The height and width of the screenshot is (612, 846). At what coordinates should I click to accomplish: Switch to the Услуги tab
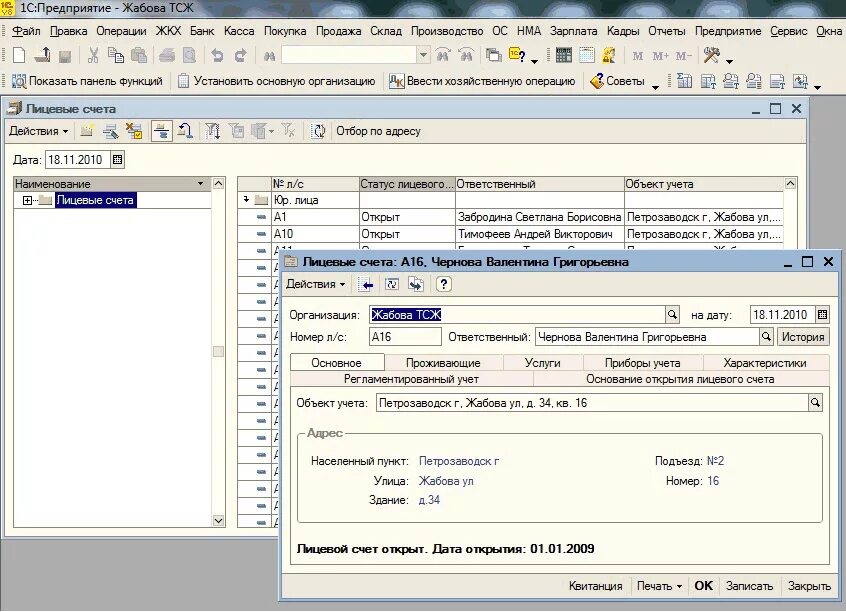pyautogui.click(x=542, y=363)
